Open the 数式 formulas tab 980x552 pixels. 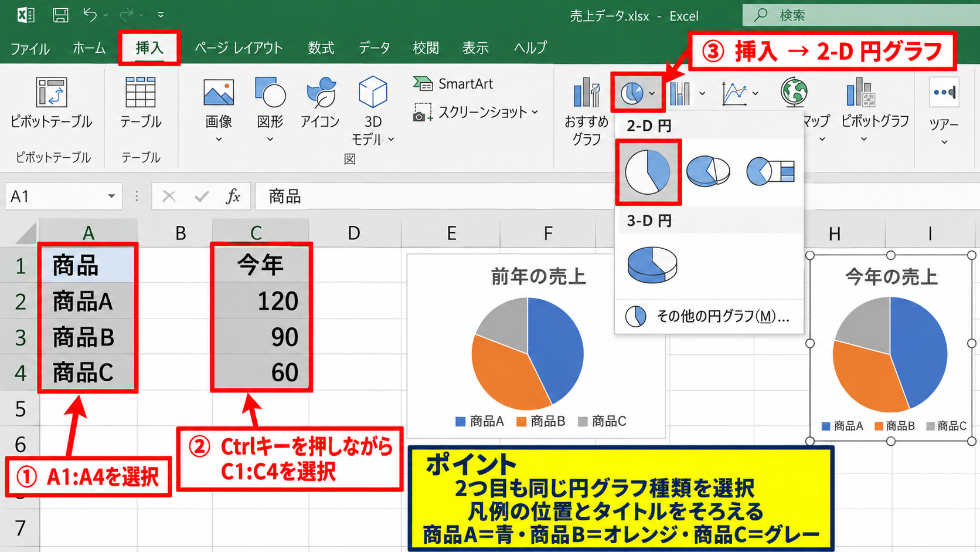(x=321, y=48)
